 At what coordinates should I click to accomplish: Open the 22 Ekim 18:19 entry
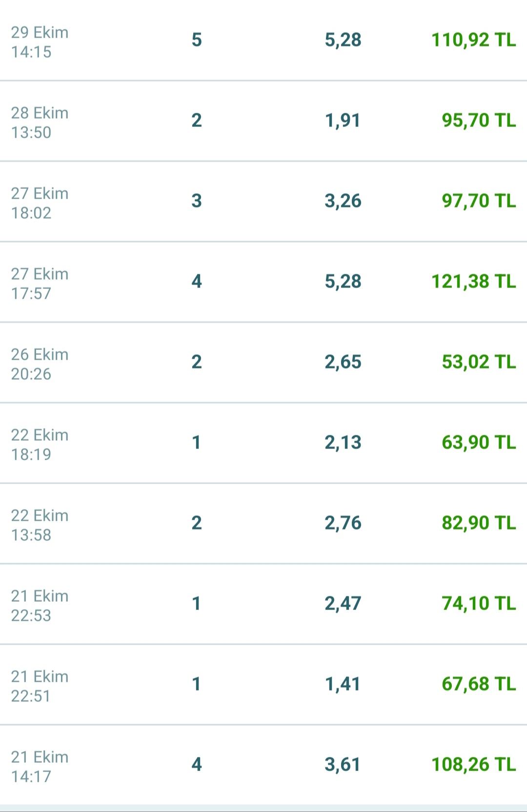click(x=40, y=445)
